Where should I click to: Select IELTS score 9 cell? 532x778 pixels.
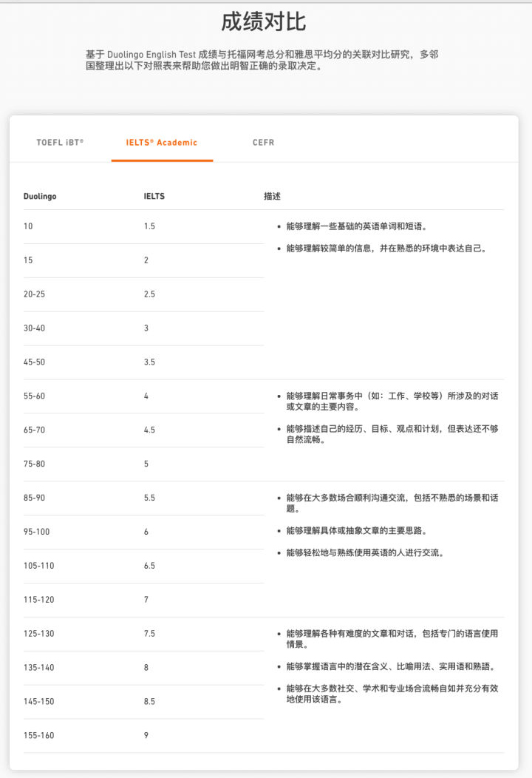[x=146, y=735]
